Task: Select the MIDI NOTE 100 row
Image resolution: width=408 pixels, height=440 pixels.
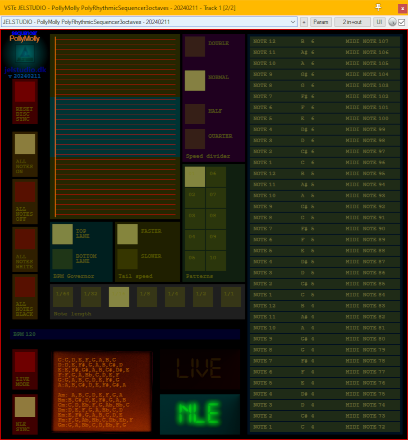Action: coord(325,118)
